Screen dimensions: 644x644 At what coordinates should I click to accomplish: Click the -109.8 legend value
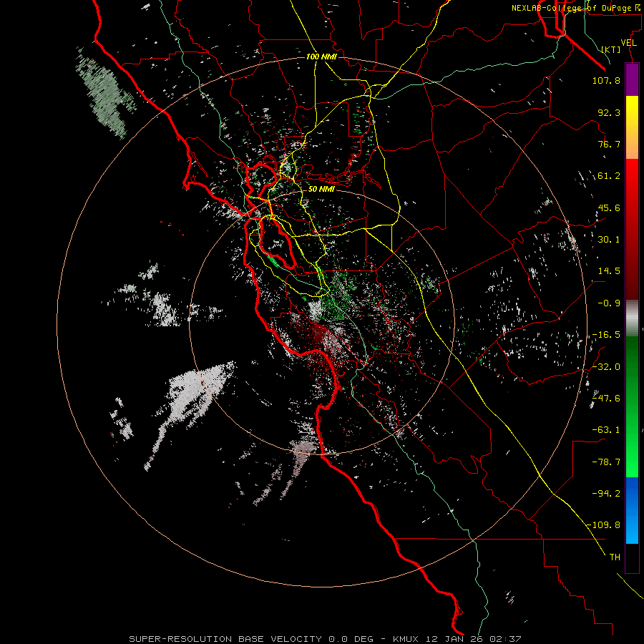coord(603,525)
